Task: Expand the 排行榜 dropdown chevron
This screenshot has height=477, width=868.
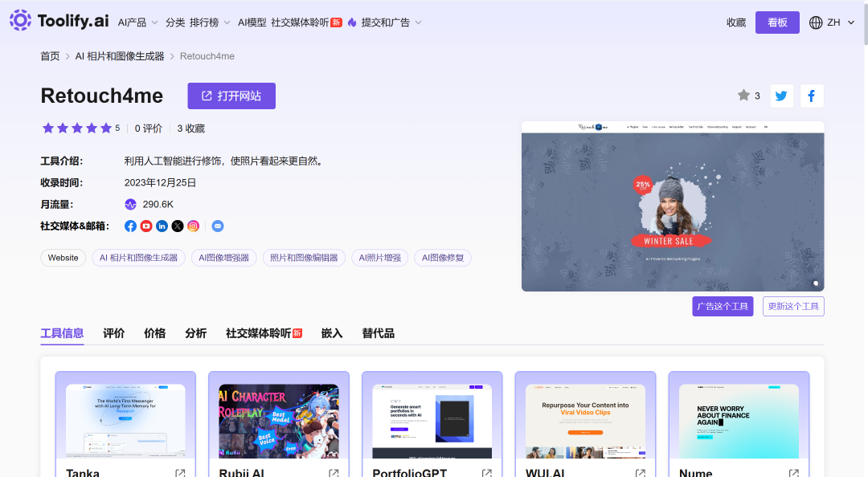Action: (x=227, y=22)
